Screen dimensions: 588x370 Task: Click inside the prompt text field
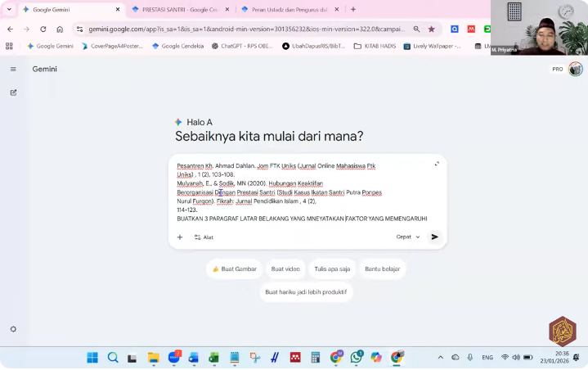[x=303, y=192]
